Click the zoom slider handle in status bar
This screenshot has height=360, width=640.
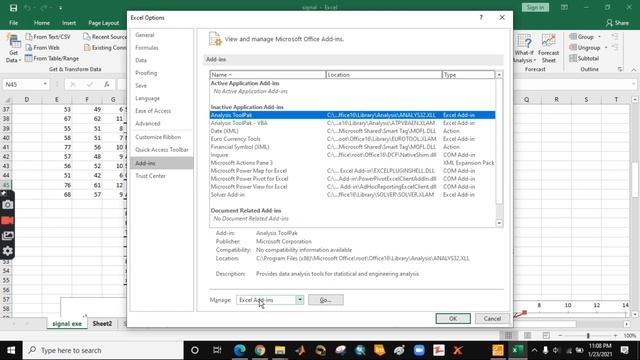pos(588,336)
